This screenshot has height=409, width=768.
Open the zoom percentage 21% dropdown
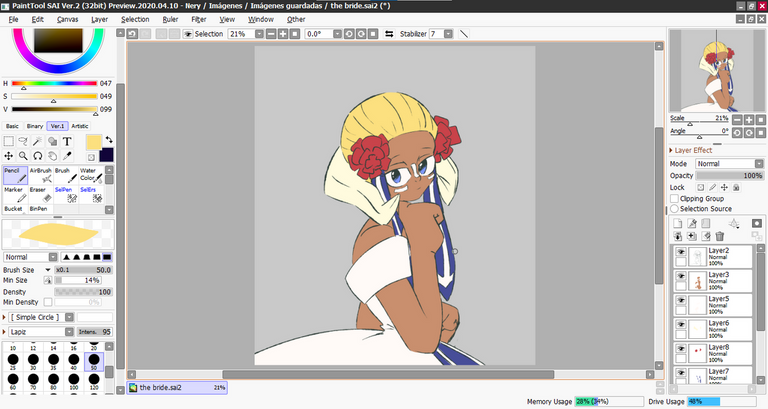coord(259,34)
